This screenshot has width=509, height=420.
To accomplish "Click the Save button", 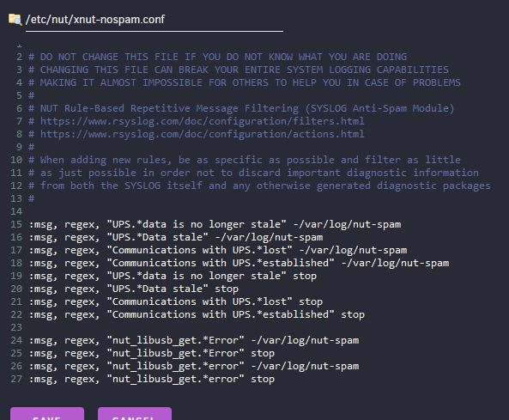I will click(x=47, y=413).
